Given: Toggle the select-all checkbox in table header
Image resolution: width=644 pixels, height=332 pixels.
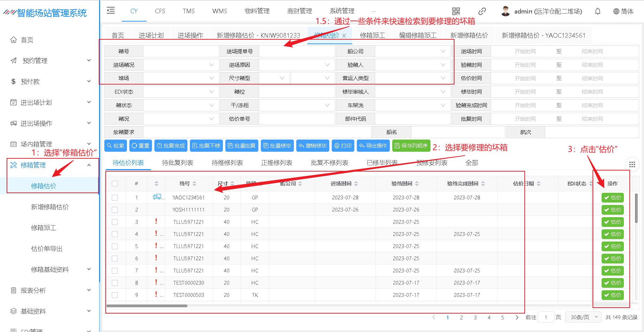Looking at the screenshot, I should (115, 184).
